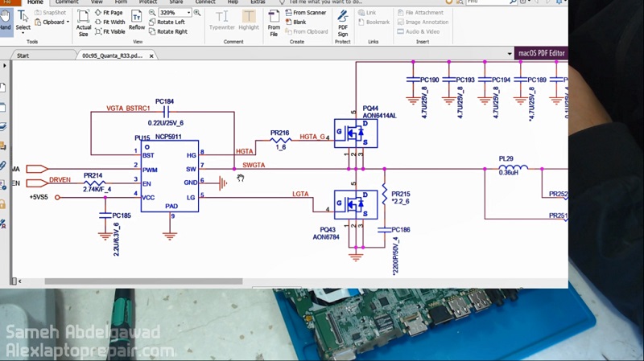
Task: Open the Protect ribbon tab
Action: click(148, 2)
